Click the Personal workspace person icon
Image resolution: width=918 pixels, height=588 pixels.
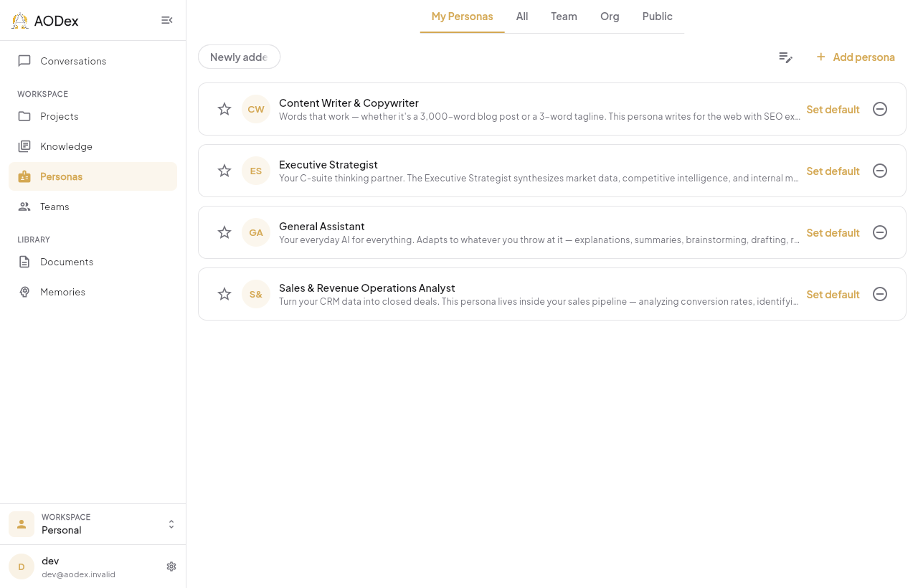point(22,524)
